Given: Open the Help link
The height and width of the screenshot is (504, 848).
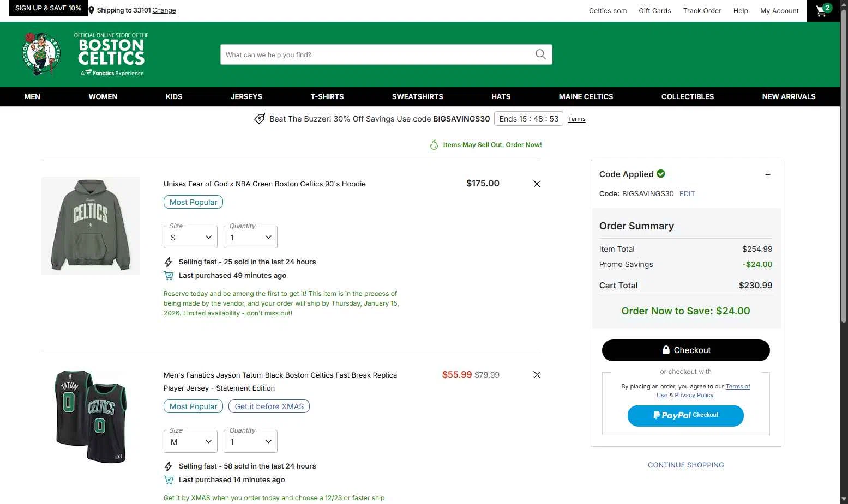Looking at the screenshot, I should point(741,11).
